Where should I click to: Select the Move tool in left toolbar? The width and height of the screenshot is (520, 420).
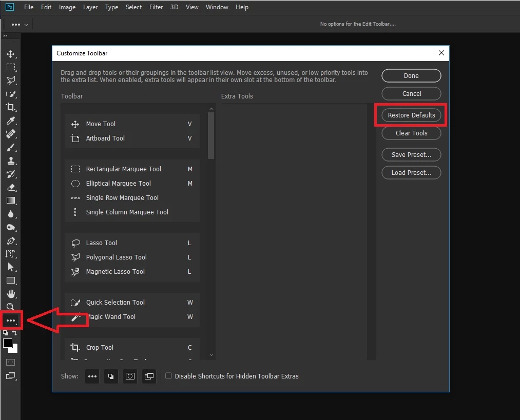point(11,54)
